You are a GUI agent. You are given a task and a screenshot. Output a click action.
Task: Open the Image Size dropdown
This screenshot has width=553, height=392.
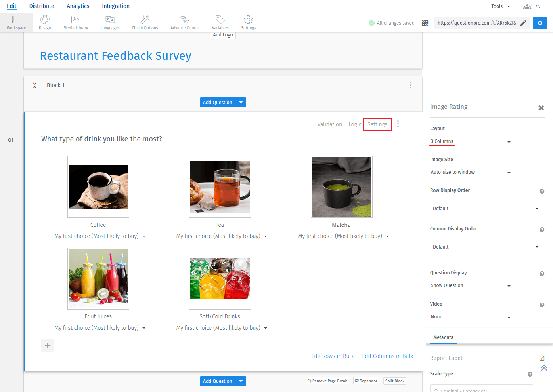509,172
